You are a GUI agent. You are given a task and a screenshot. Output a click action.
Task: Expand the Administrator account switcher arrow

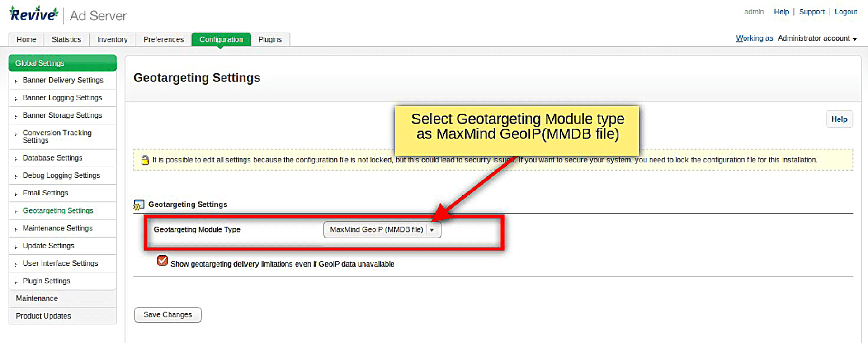coord(854,39)
